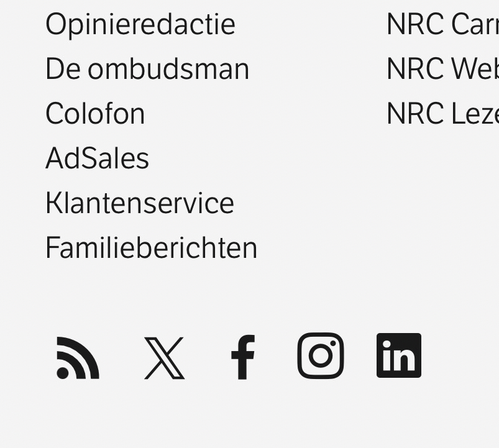Open the RSS feed icon
The height and width of the screenshot is (448, 499).
(x=78, y=357)
